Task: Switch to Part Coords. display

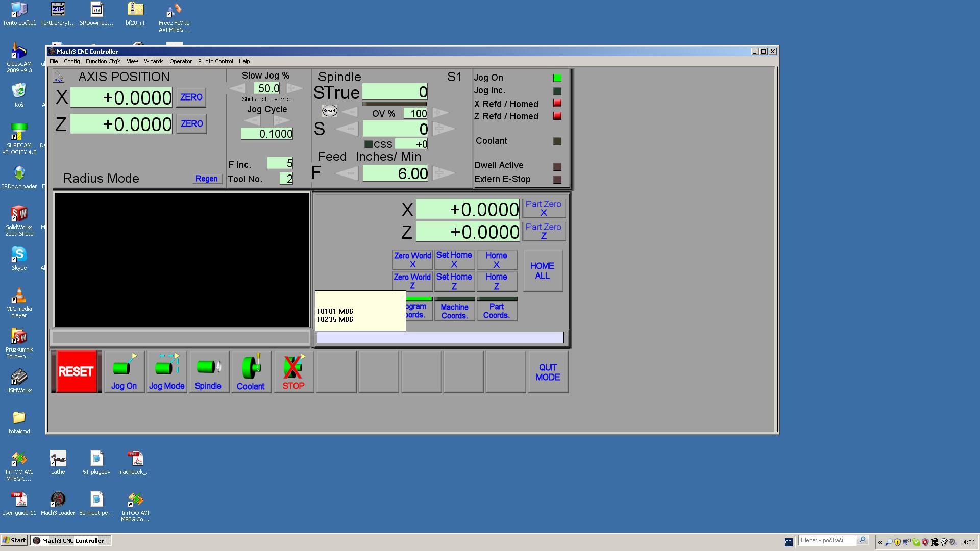Action: point(497,311)
